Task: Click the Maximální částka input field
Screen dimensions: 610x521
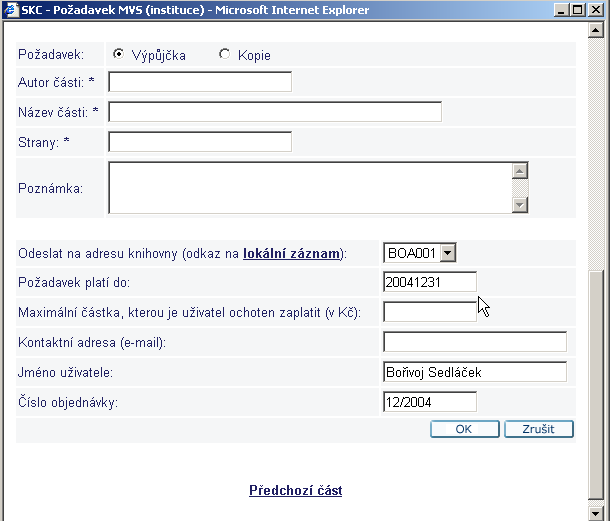Action: (x=430, y=312)
